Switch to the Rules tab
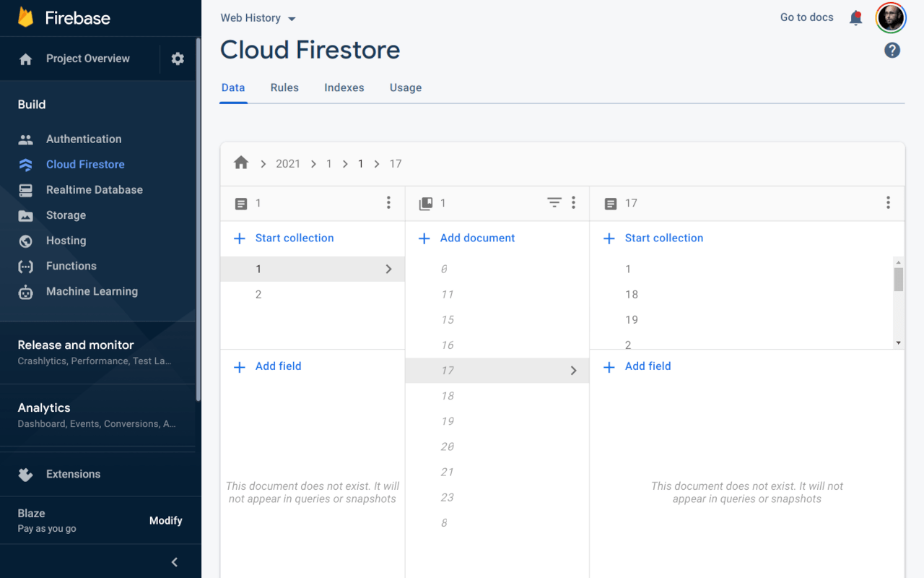Screen dimensions: 924x578 (x=284, y=87)
